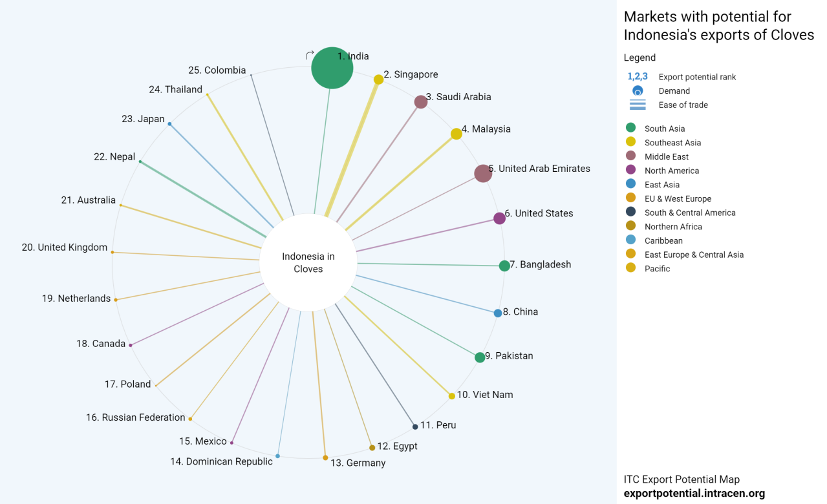This screenshot has width=827, height=504.
Task: Click the Bangladesh market bubble
Action: tap(504, 266)
